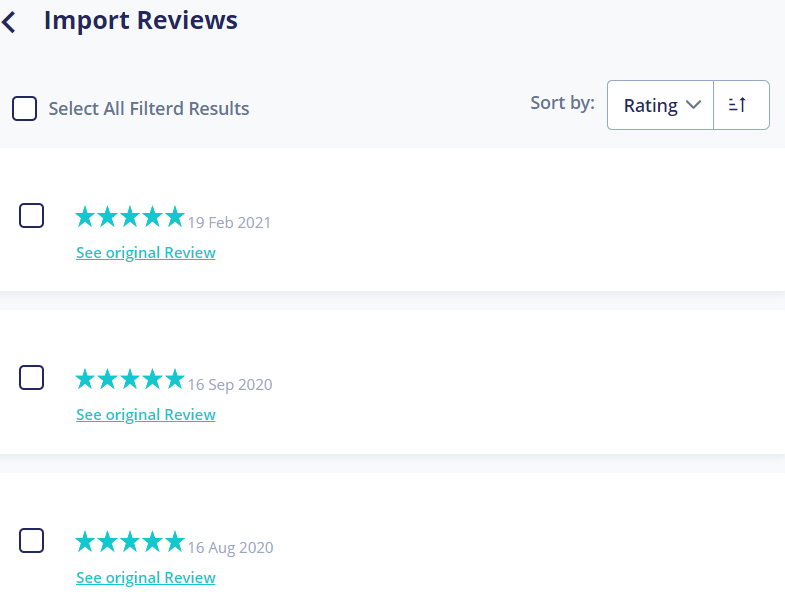Viewport: 785px width, 604px height.
Task: Open See original Review for 16 Sep 2020
Action: click(x=146, y=415)
